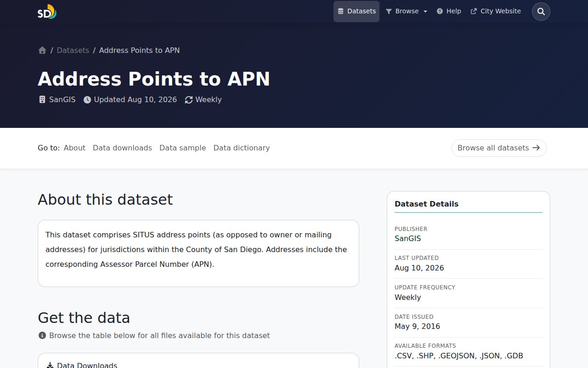Screen dimensions: 588x368
Task: Go to Datasets breadcrumb link
Action: [x=73, y=50]
